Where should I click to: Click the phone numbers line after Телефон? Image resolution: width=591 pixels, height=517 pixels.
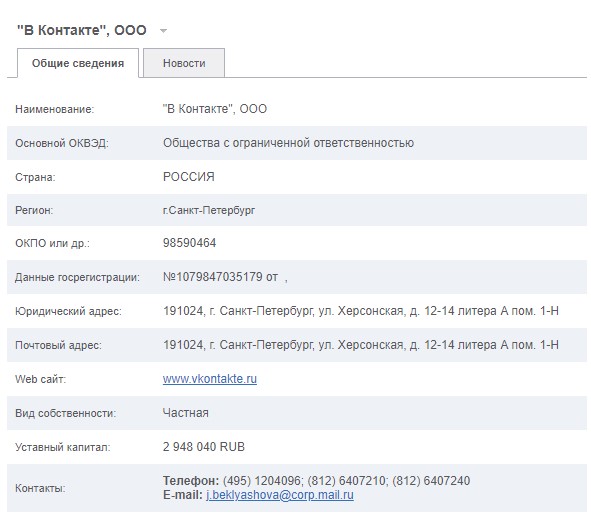(346, 481)
